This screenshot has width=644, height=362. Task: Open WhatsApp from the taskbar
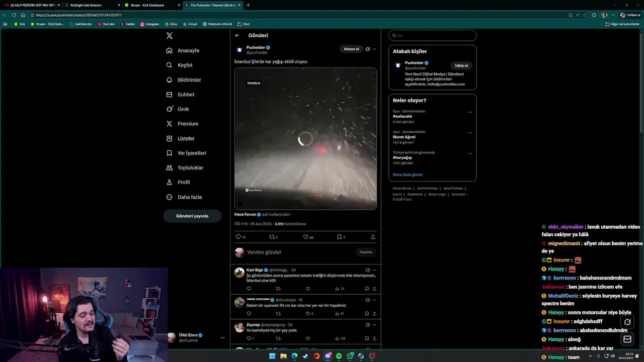point(350,356)
